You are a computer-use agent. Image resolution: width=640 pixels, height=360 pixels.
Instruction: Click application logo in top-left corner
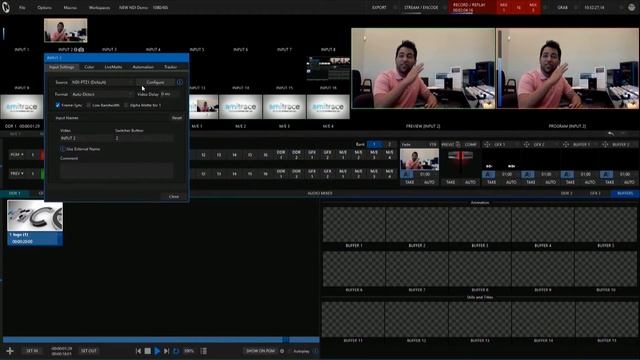point(6,7)
